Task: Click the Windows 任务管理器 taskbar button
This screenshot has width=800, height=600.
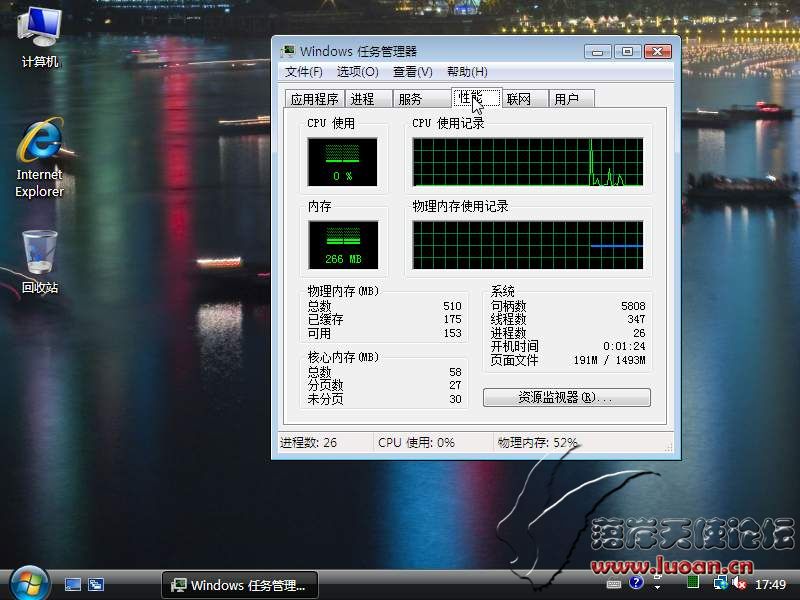Action: click(x=240, y=585)
